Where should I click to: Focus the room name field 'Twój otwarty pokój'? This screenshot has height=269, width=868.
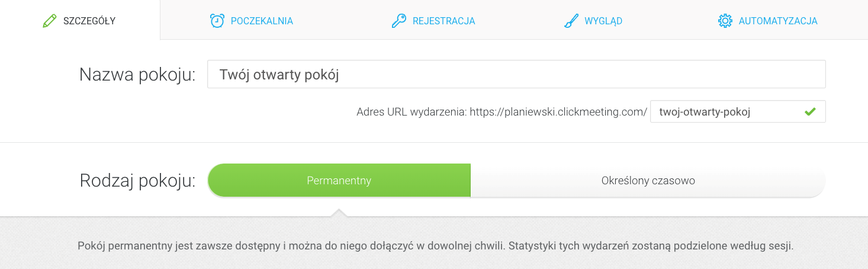tap(516, 75)
